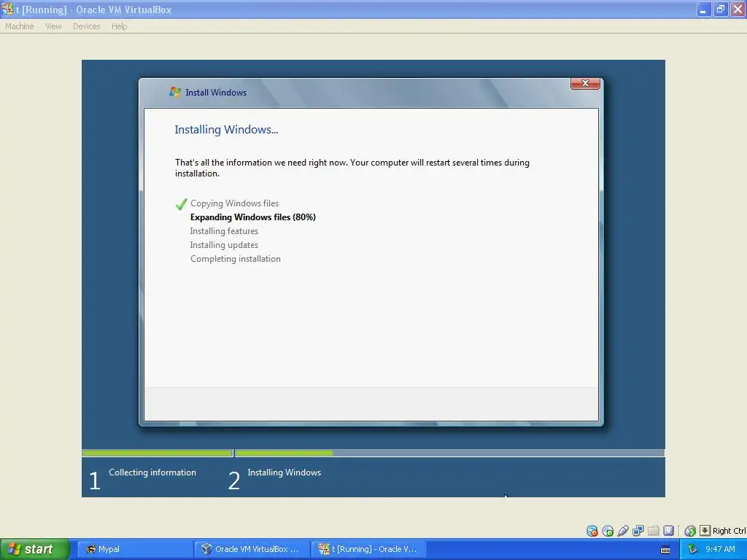Minimize the VirtualBox window
The height and width of the screenshot is (560, 747).
pos(703,9)
